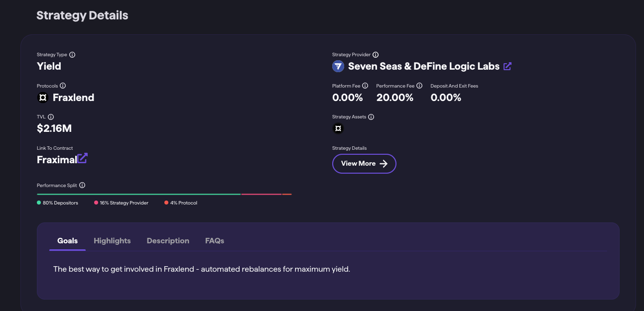Click the Platform Fee info icon
The image size is (644, 311).
click(365, 86)
